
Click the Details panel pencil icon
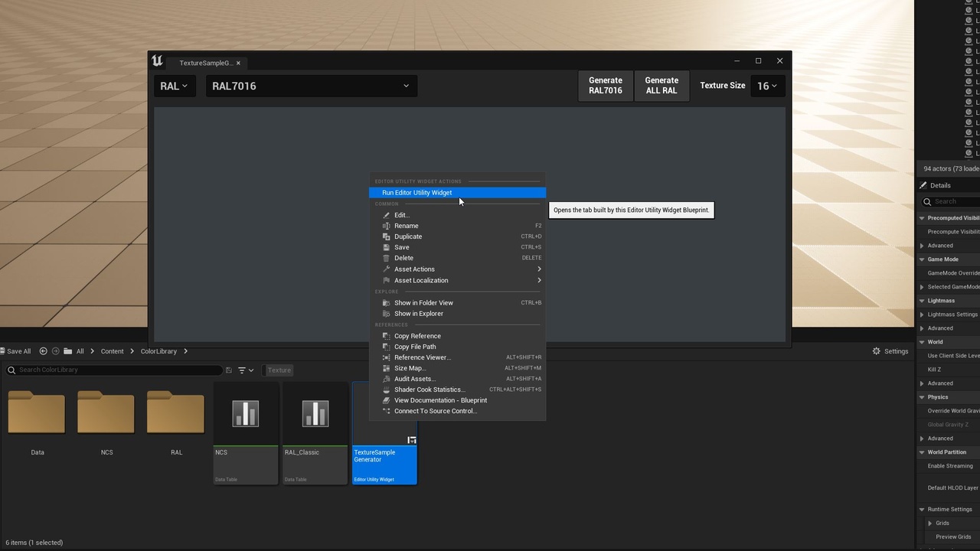(923, 185)
